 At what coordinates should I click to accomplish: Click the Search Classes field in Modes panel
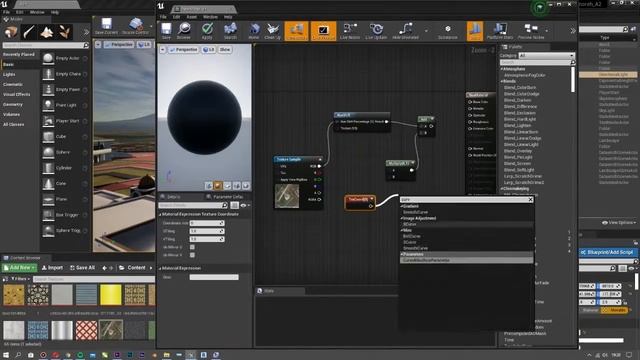pyautogui.click(x=45, y=45)
